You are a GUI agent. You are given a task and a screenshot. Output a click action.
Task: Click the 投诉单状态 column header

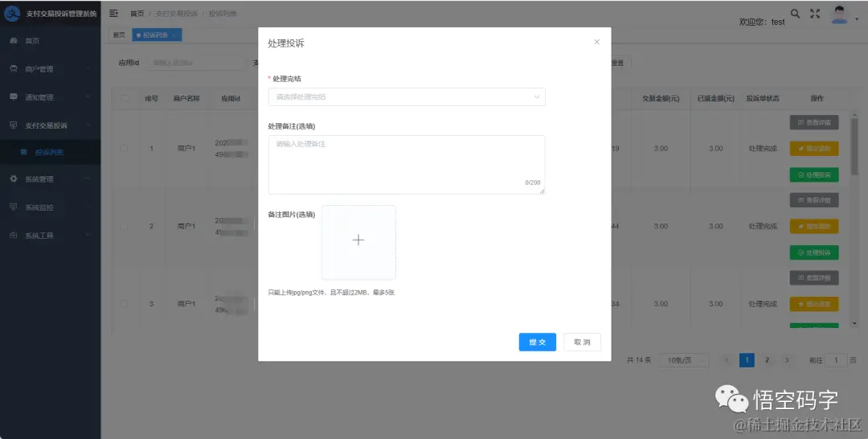tap(763, 99)
